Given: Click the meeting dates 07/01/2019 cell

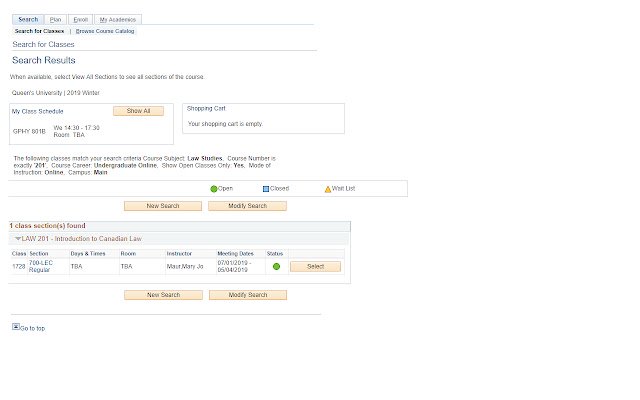Looking at the screenshot, I should tap(234, 266).
